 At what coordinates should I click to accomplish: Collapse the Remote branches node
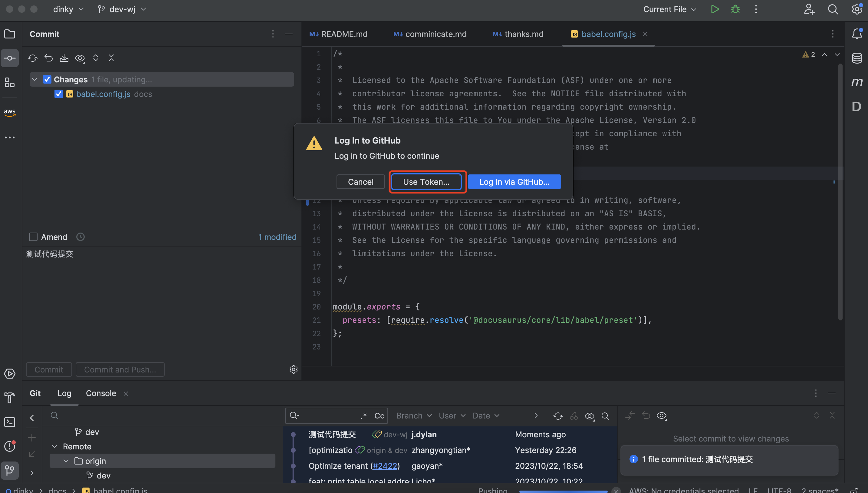point(54,446)
